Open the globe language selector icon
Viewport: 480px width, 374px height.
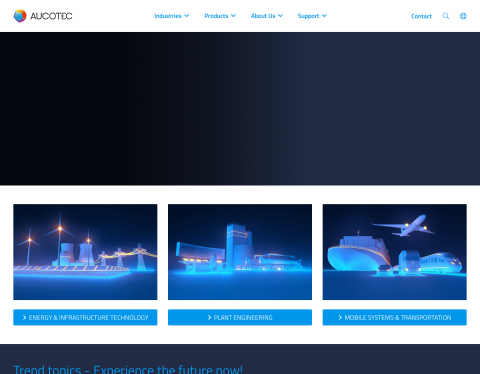463,16
